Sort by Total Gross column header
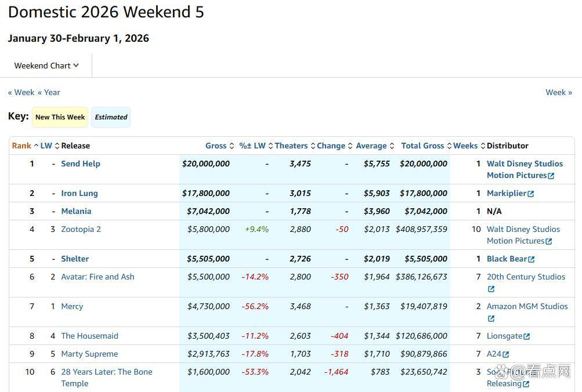This screenshot has width=582, height=392. [422, 146]
